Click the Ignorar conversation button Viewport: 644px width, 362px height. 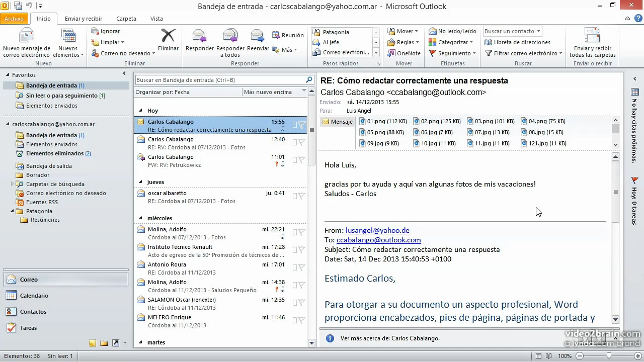tap(106, 31)
